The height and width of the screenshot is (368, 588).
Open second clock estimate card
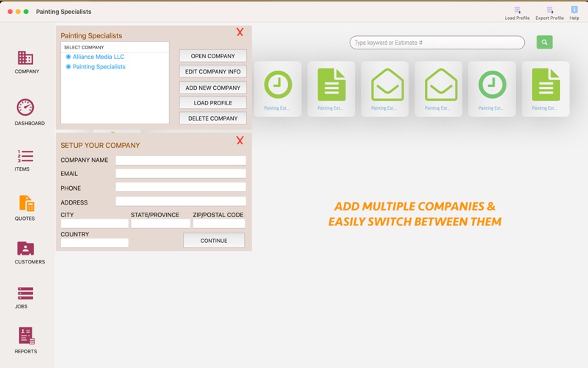pos(492,89)
